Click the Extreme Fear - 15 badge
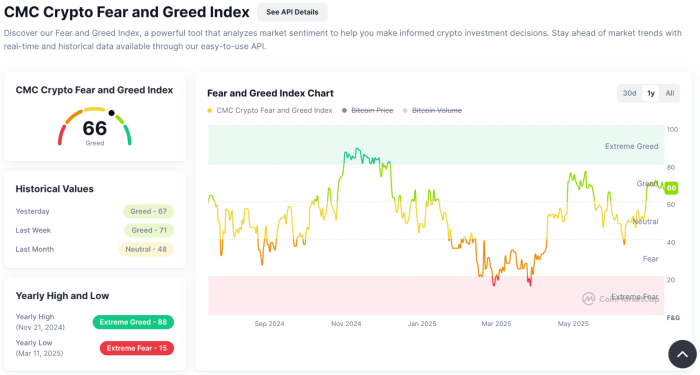The image size is (700, 375). (137, 348)
